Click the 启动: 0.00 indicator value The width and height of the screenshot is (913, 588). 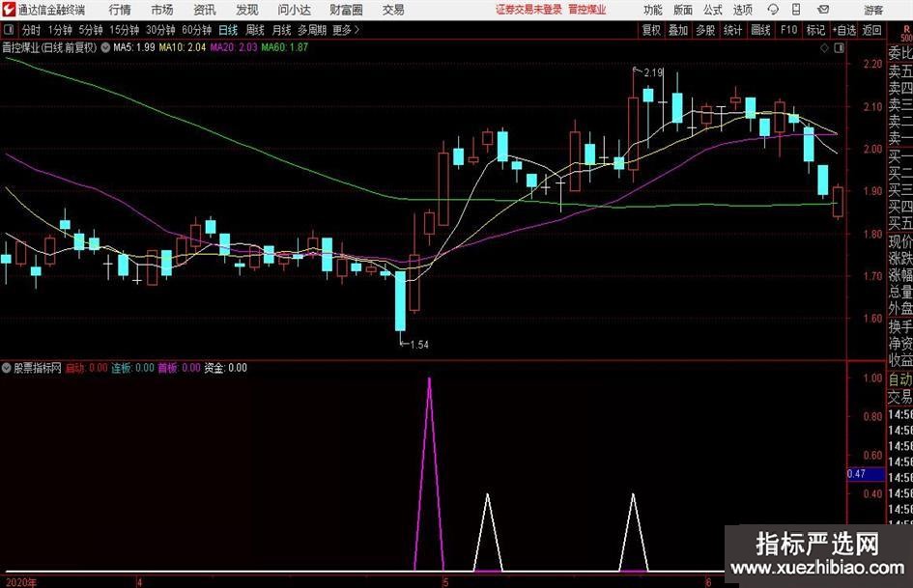(86, 368)
